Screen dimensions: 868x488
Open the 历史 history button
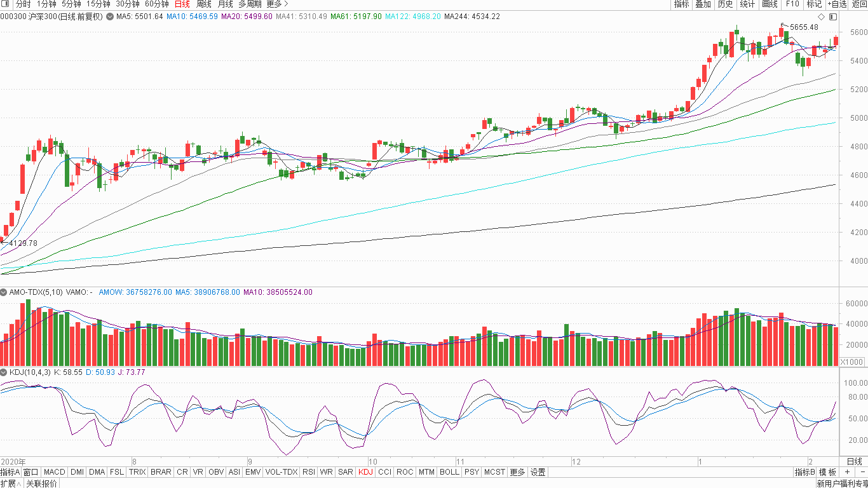(725, 4)
